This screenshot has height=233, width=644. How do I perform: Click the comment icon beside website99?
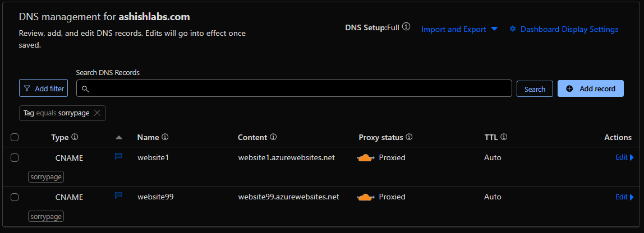[x=118, y=197]
